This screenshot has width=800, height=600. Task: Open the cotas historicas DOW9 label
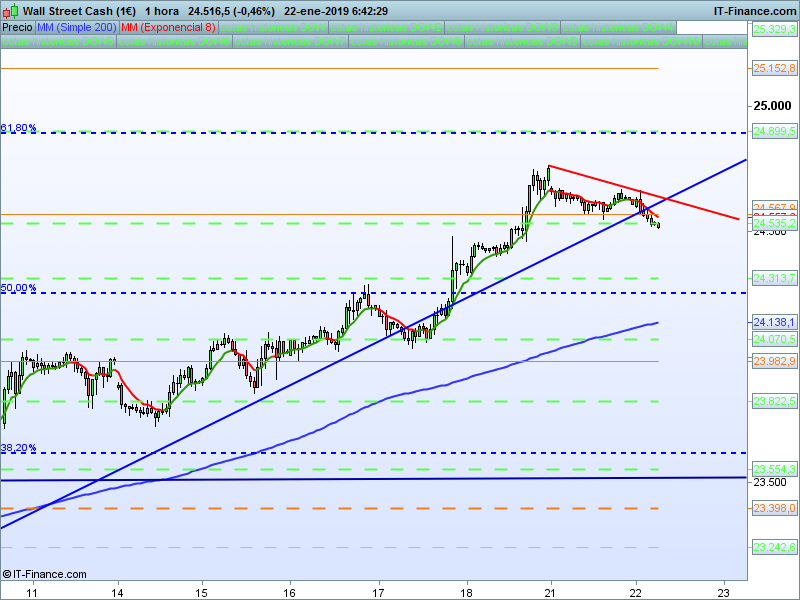pos(521,41)
